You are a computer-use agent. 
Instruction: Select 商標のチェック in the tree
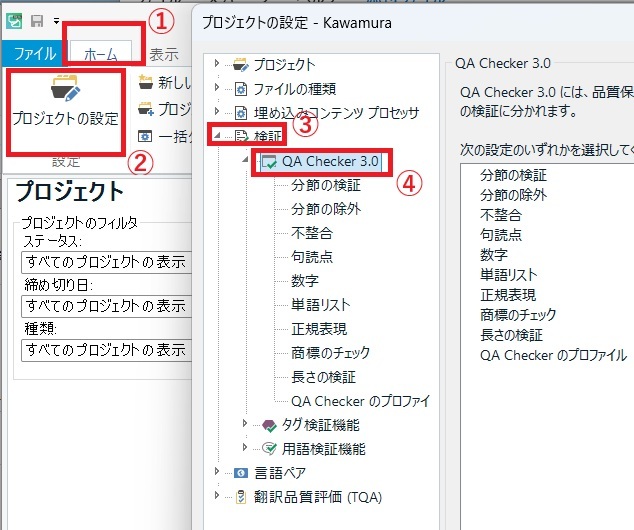click(330, 353)
